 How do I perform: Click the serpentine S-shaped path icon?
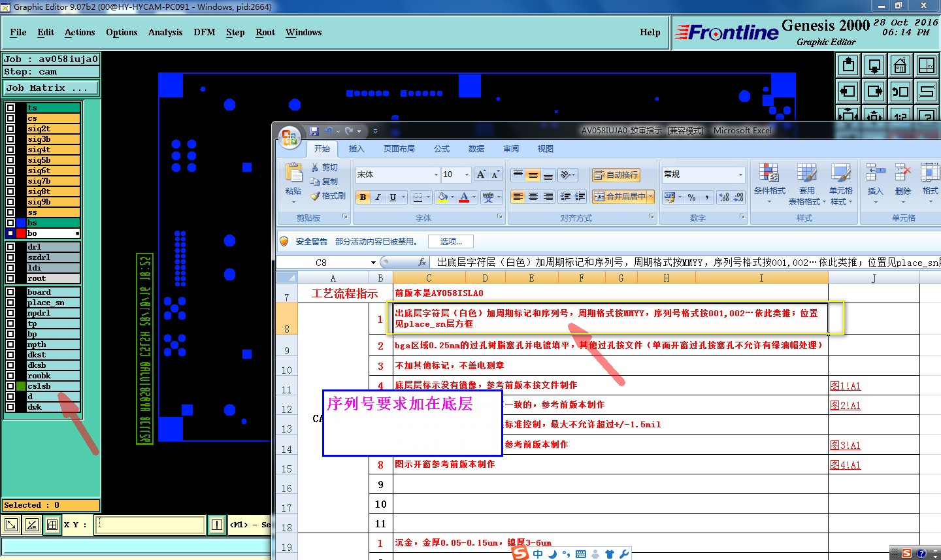pos(927,91)
